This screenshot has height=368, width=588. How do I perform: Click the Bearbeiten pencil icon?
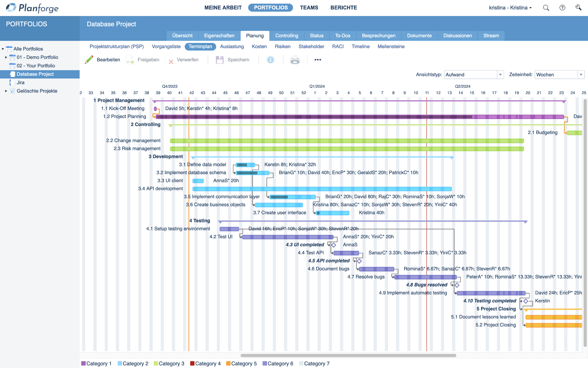[89, 60]
